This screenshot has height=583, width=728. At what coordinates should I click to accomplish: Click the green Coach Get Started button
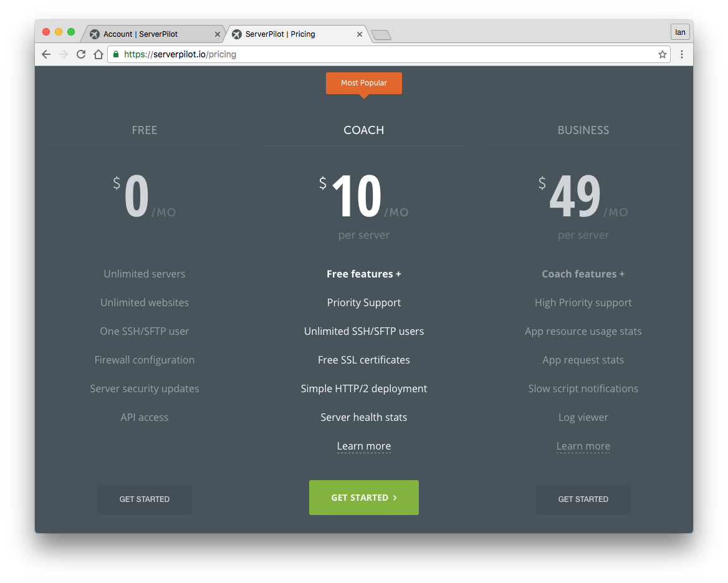[364, 498]
